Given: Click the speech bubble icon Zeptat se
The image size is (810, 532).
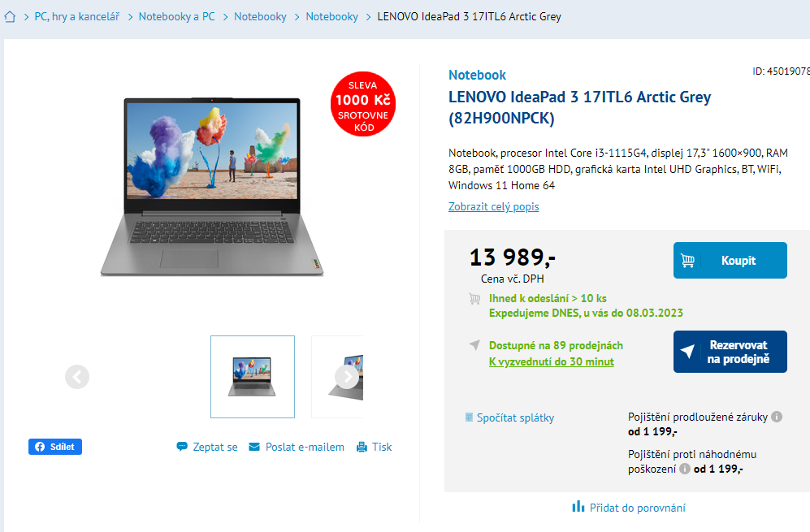Looking at the screenshot, I should coord(182,447).
